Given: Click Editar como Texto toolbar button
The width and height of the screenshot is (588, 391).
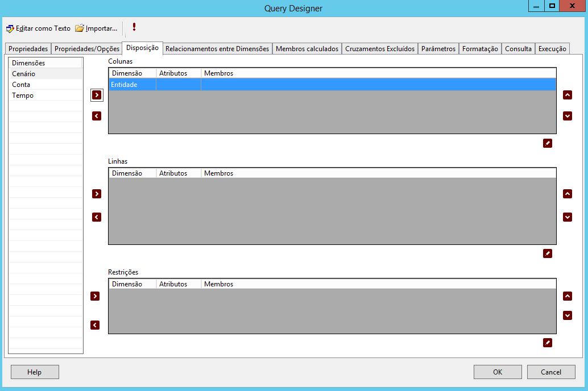Looking at the screenshot, I should (38, 28).
